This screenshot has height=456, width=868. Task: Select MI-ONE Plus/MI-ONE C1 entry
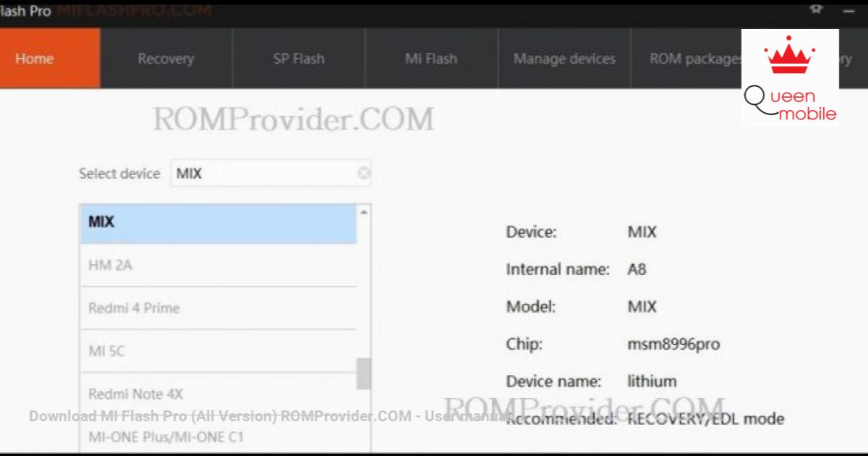point(218,437)
